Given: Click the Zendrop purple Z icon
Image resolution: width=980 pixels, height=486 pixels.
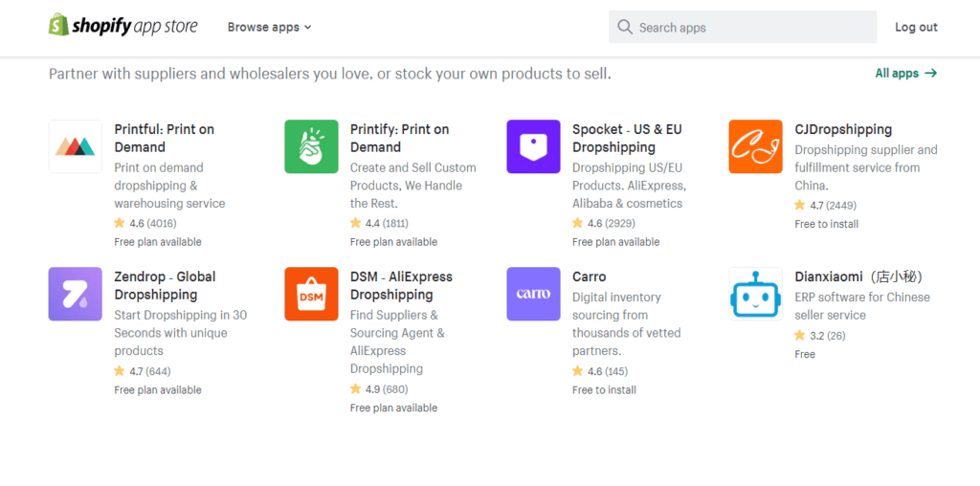Looking at the screenshot, I should 75,295.
